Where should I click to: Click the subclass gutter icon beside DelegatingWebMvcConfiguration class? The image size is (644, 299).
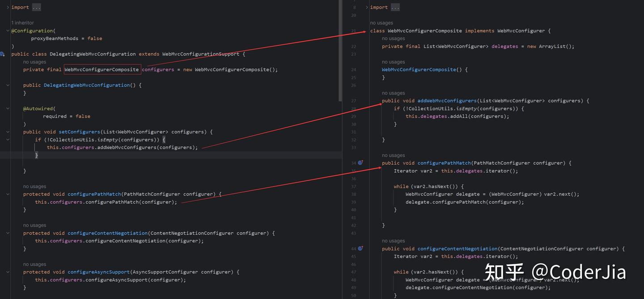[x=3, y=54]
